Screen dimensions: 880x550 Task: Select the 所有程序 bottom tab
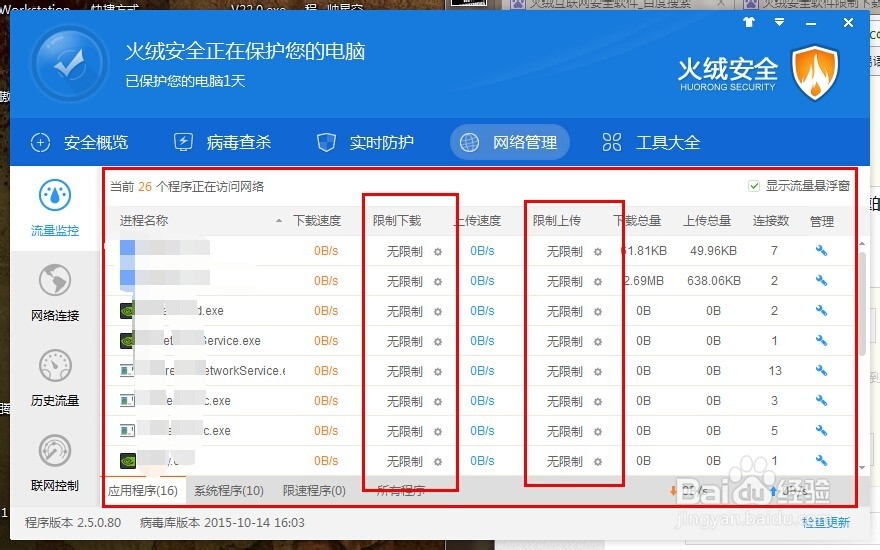coord(401,491)
